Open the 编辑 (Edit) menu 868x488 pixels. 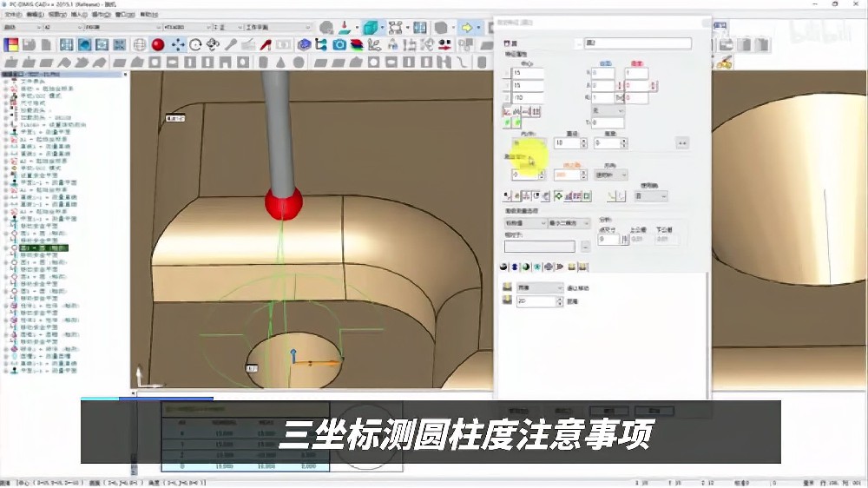coord(36,15)
